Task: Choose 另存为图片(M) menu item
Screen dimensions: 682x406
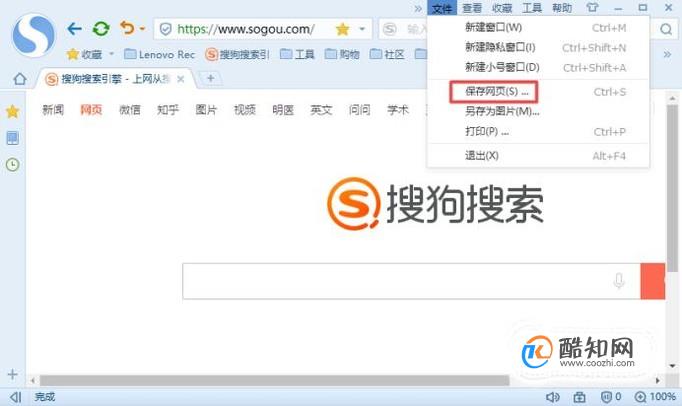Action: (538, 111)
